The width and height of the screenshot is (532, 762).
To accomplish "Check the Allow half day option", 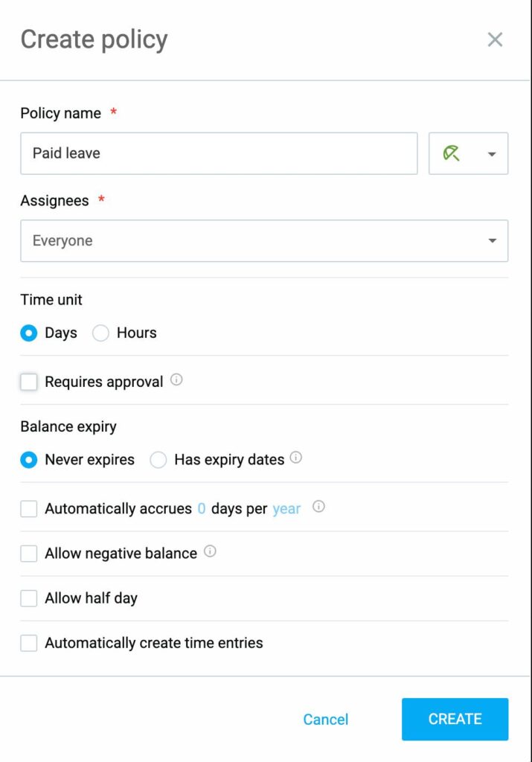I will 29,598.
